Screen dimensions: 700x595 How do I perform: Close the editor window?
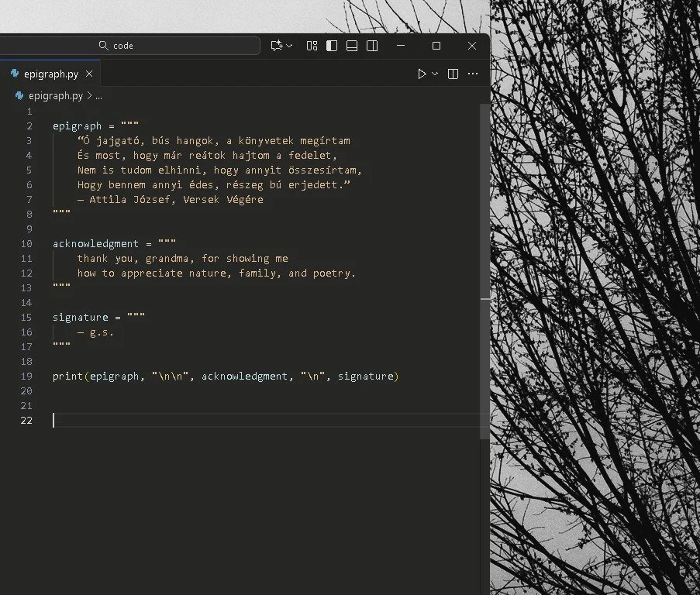tap(472, 46)
